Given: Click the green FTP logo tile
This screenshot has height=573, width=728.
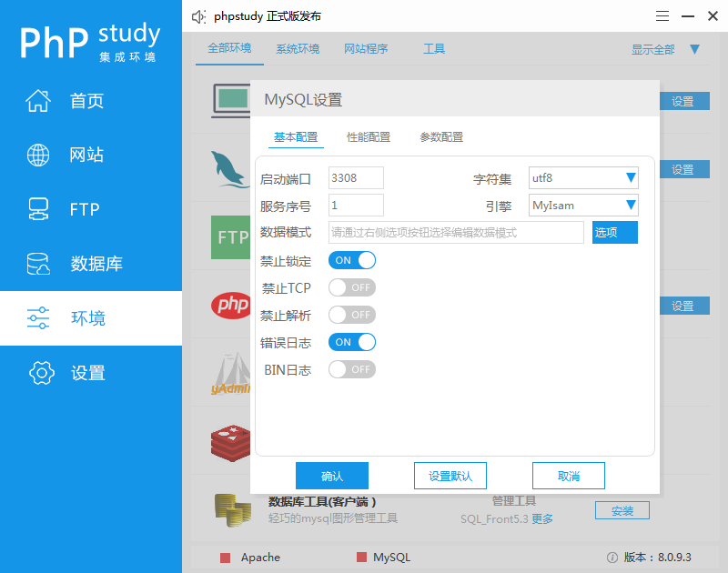Looking at the screenshot, I should tap(231, 237).
